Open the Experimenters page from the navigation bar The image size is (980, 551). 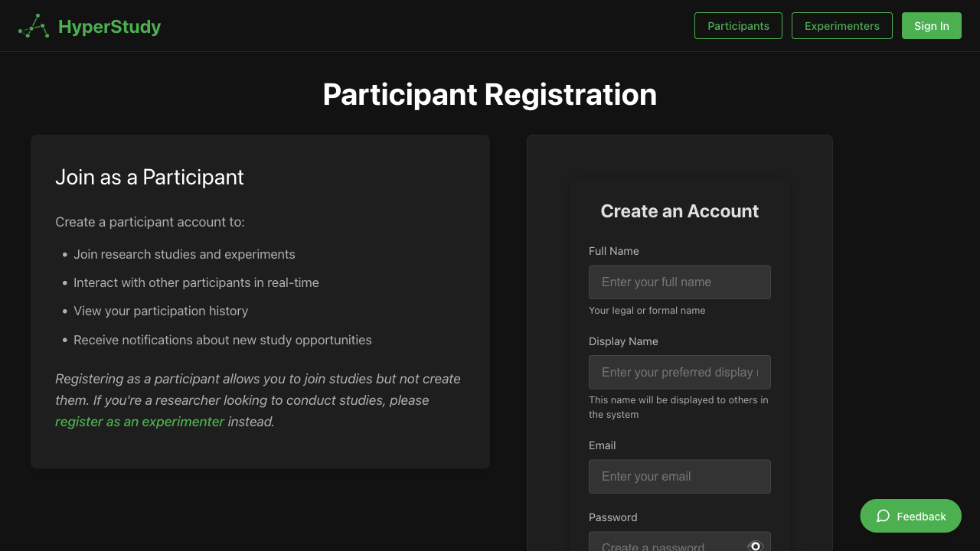(841, 25)
